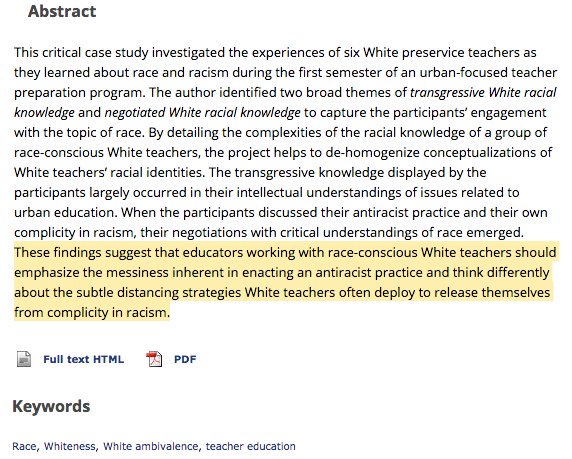Screen dimensions: 572x459
Task: Click the highlighted text 'from complicity in racism.'
Action: (92, 312)
